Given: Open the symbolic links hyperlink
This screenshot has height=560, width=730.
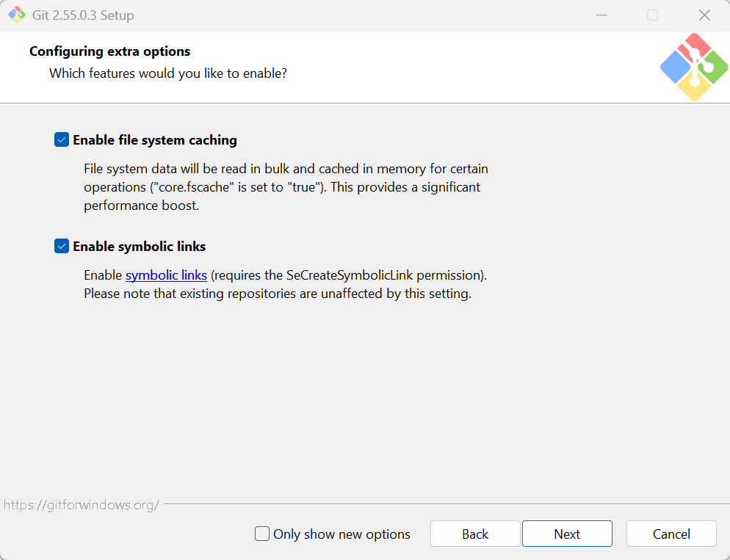Looking at the screenshot, I should [166, 275].
